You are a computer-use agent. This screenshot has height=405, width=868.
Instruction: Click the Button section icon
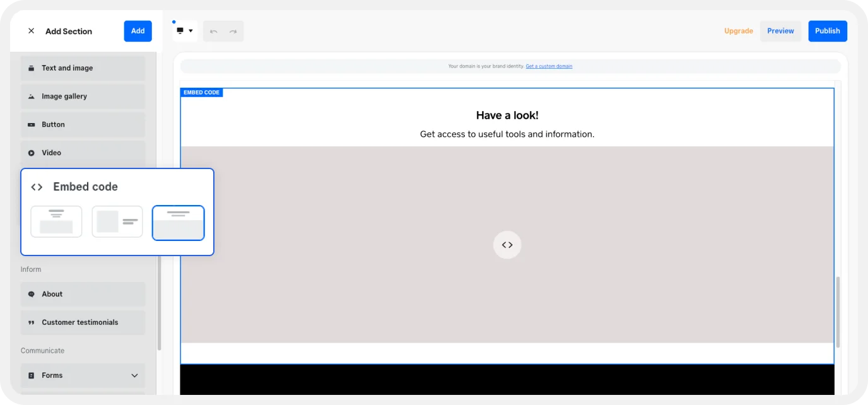[30, 124]
